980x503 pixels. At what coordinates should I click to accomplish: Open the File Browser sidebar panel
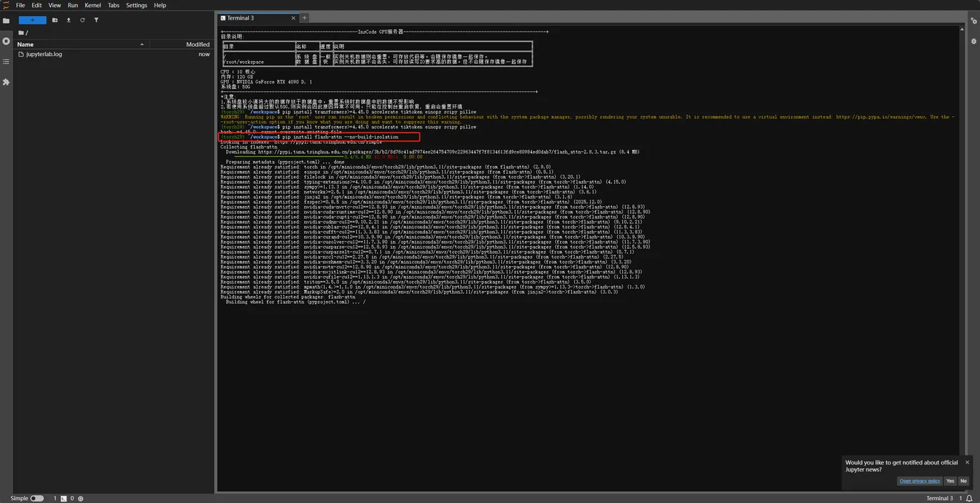coord(6,21)
